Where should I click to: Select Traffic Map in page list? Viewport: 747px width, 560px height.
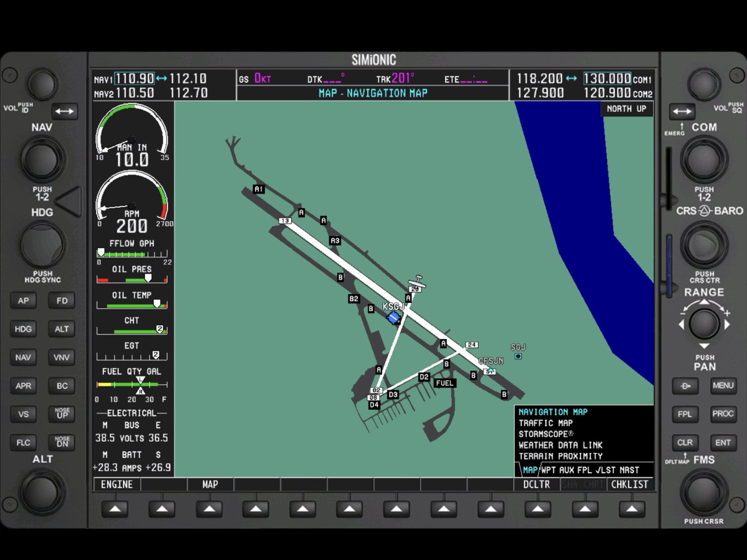545,423
